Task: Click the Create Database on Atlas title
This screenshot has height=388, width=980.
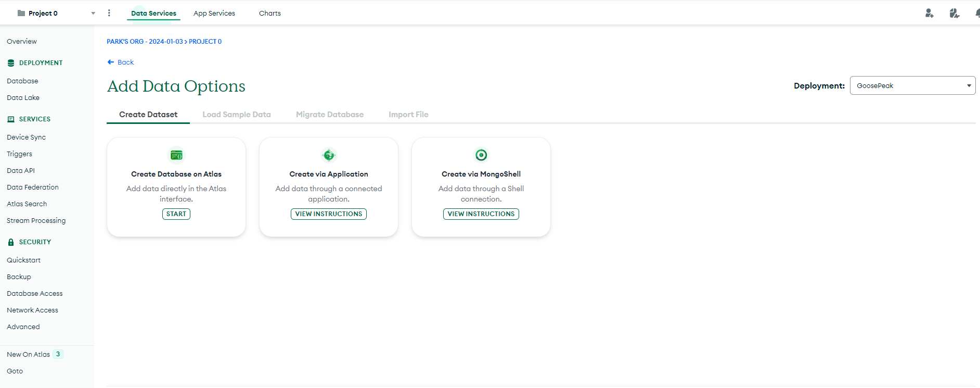Action: (176, 174)
